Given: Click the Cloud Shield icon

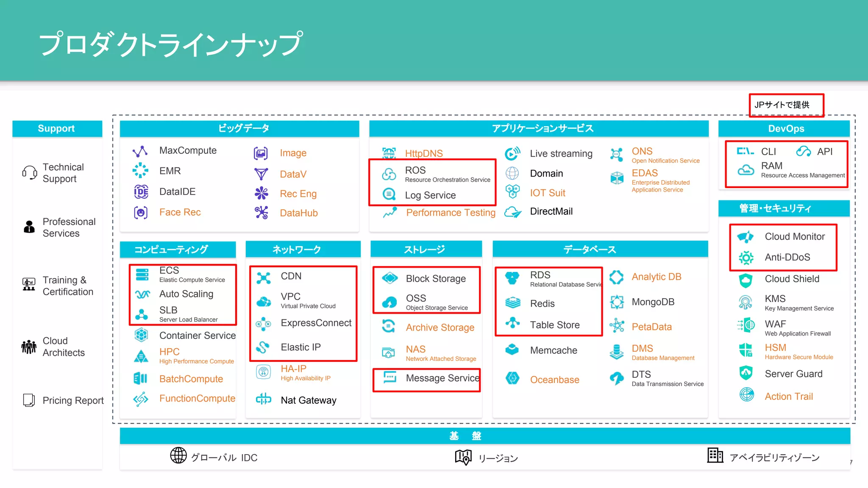Looking at the screenshot, I should pyautogui.click(x=746, y=280).
